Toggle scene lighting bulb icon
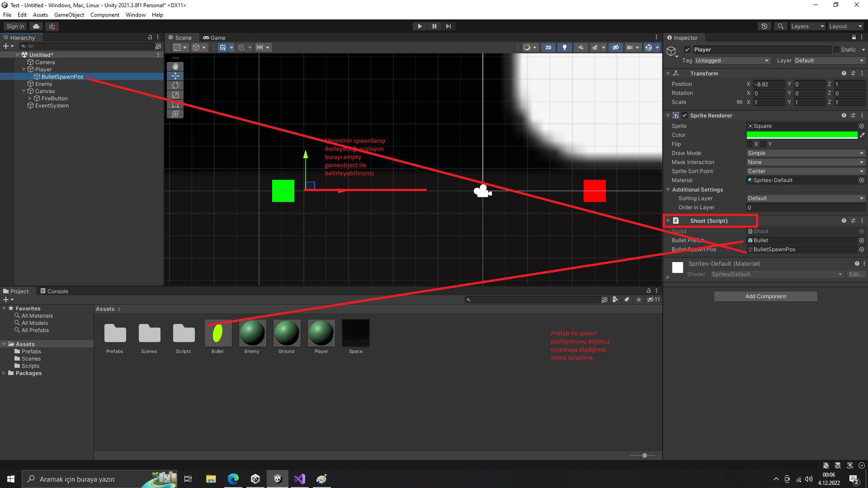 pos(564,47)
